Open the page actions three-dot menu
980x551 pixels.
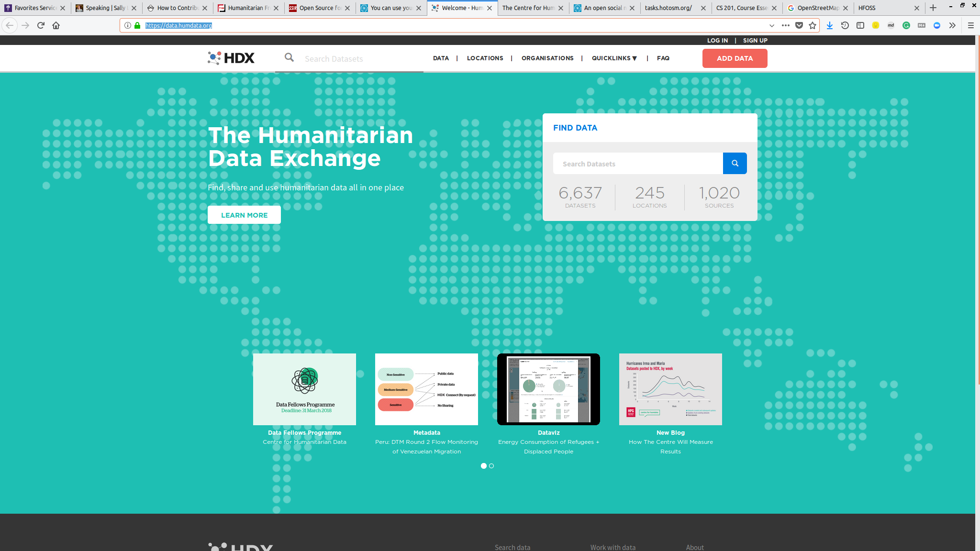786,25
